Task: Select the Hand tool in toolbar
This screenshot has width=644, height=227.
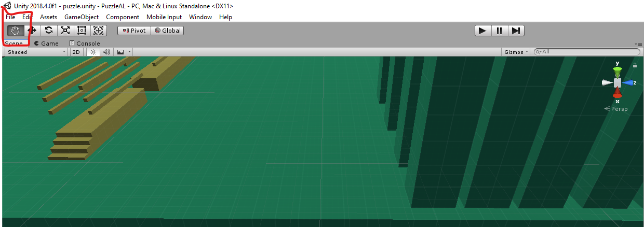Action: [16, 31]
